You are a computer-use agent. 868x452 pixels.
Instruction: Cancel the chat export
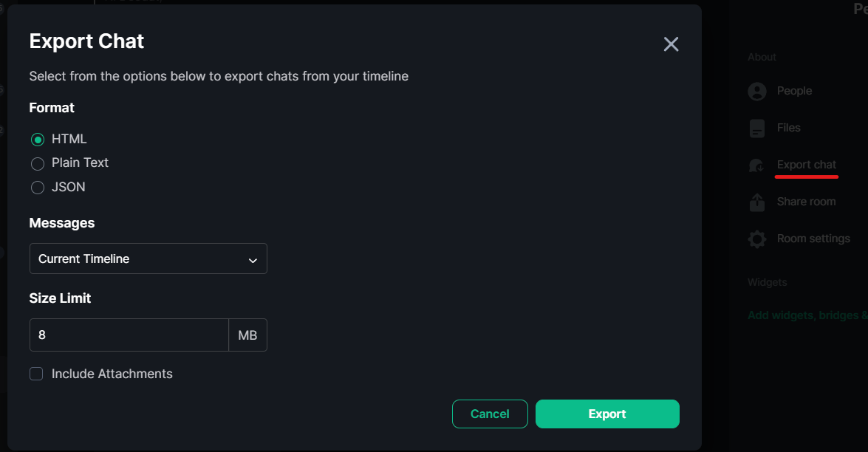click(x=490, y=414)
